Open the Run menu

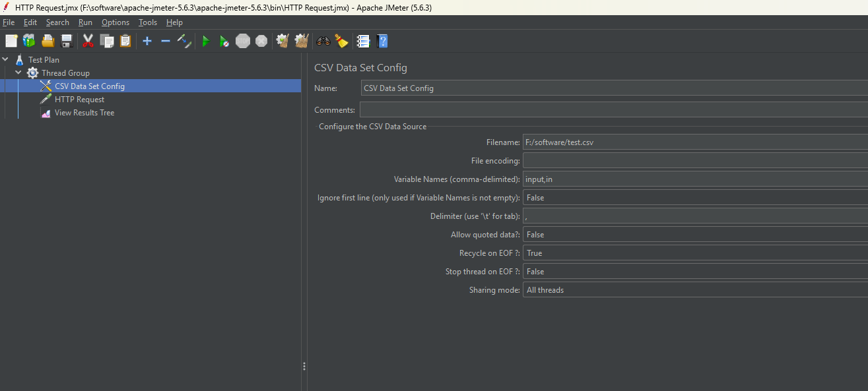click(85, 22)
